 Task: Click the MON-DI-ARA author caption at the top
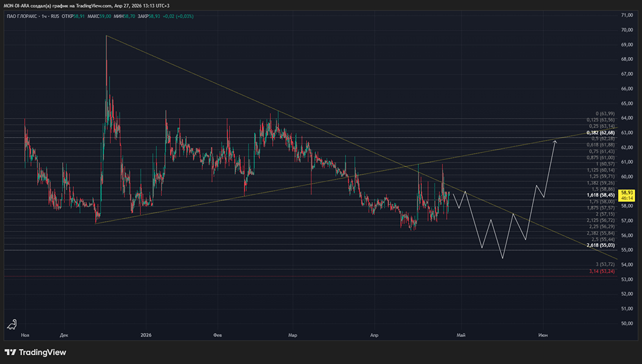[x=87, y=6]
